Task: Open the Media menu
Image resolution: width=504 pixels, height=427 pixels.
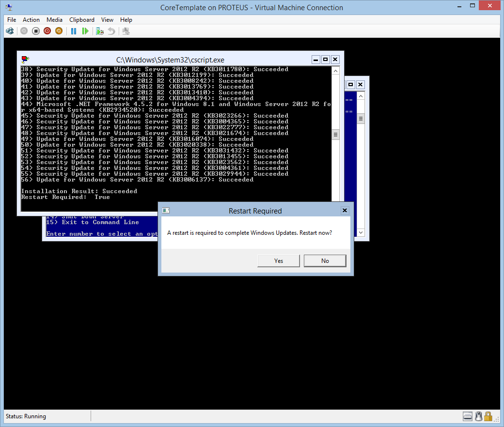Action: (54, 20)
